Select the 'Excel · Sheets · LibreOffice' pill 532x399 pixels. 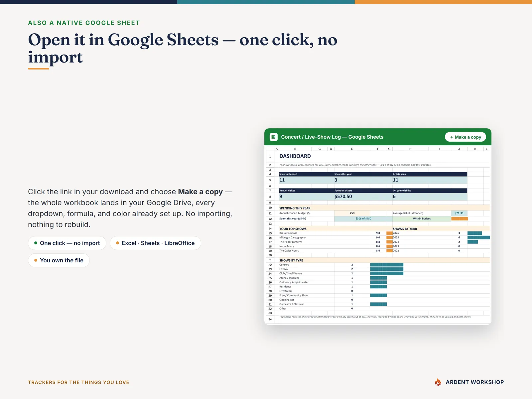coord(155,243)
